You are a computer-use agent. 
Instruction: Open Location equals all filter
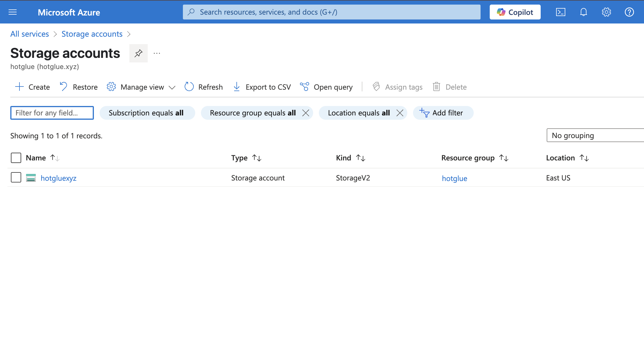coord(359,113)
